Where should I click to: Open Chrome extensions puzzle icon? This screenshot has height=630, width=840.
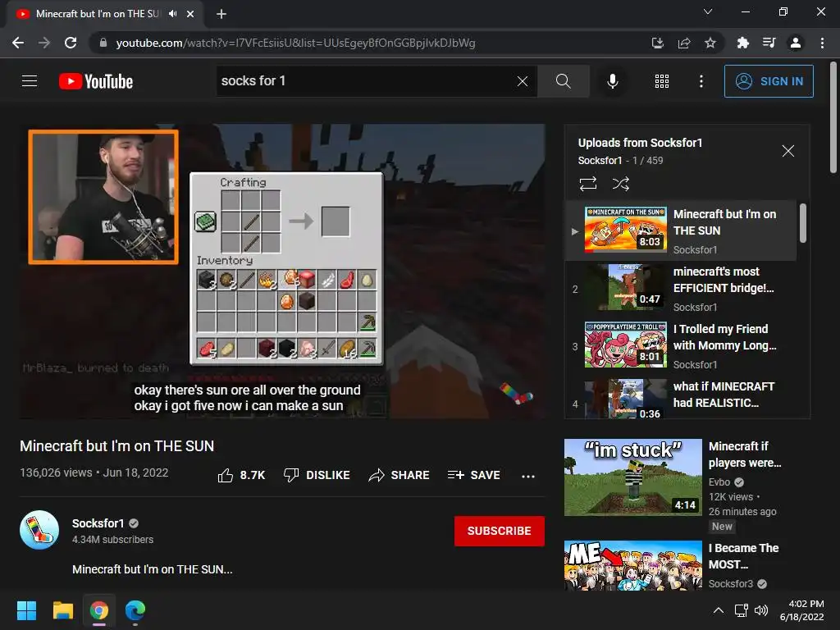click(742, 43)
